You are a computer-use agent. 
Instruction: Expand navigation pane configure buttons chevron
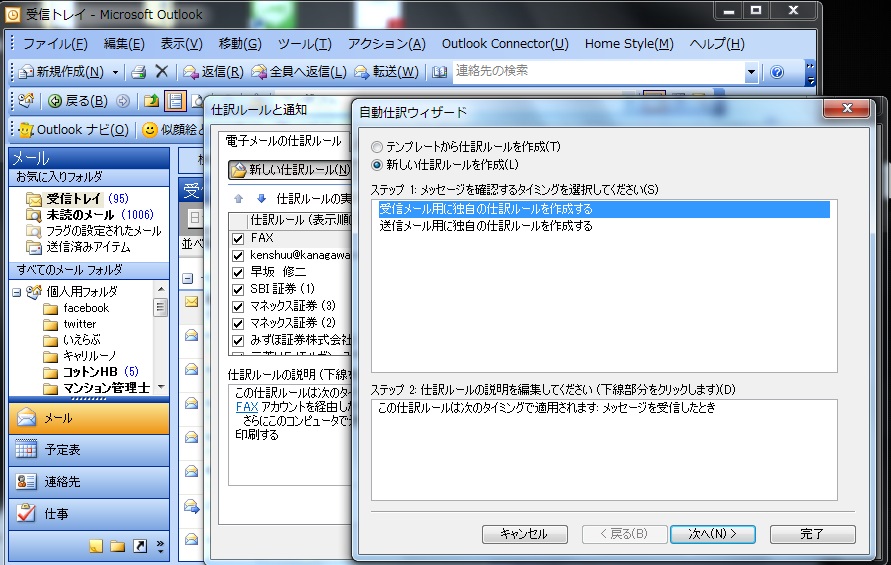[160, 546]
